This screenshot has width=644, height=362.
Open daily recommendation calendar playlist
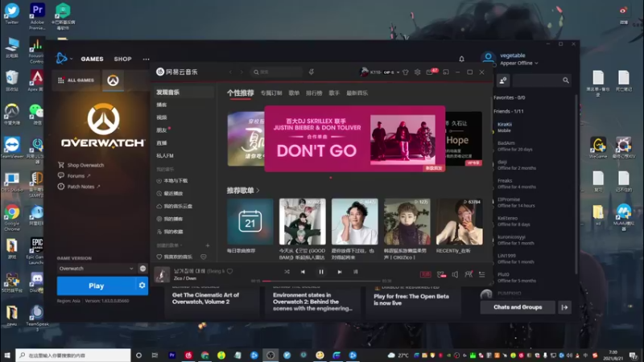coord(250,222)
